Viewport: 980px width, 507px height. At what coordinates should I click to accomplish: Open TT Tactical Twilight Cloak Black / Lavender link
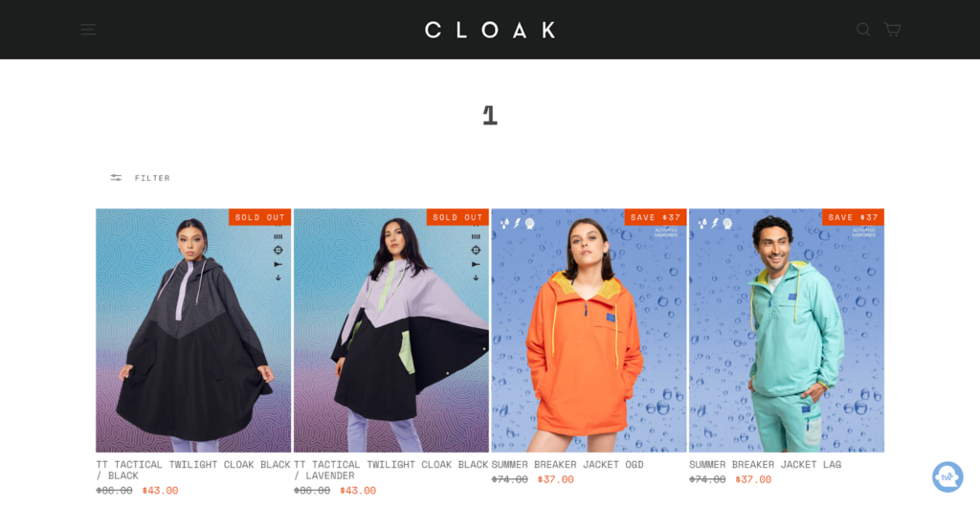click(x=391, y=470)
